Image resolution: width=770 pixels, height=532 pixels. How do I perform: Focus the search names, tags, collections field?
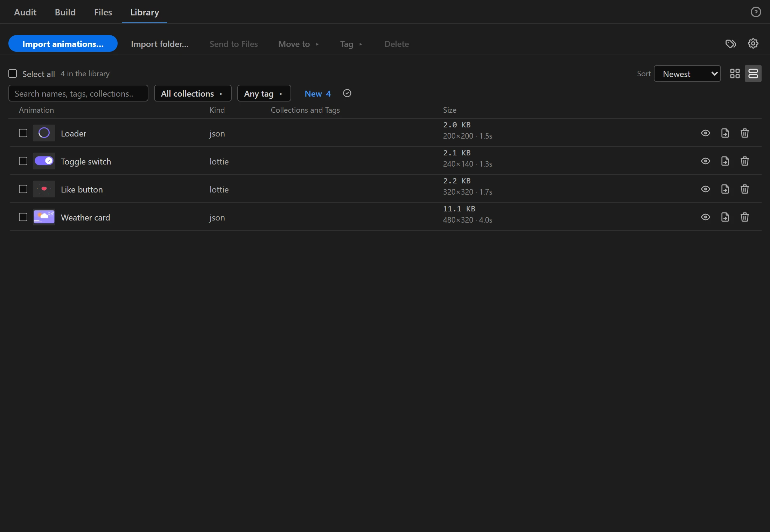point(78,93)
